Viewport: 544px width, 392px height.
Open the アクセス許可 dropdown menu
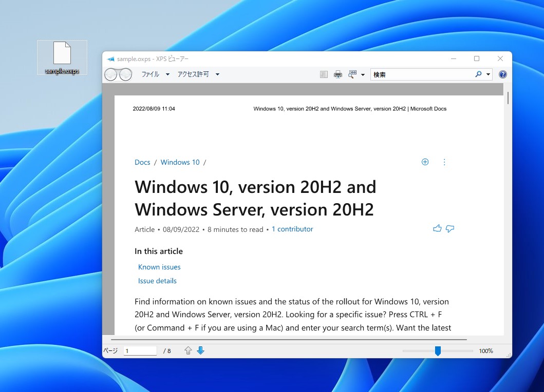194,74
